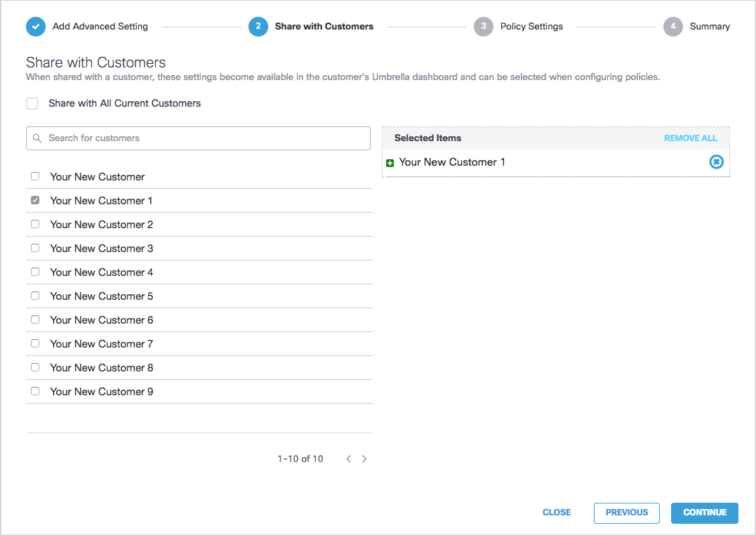Open the Summary step label
Image resolution: width=756 pixels, height=535 pixels.
click(x=710, y=27)
